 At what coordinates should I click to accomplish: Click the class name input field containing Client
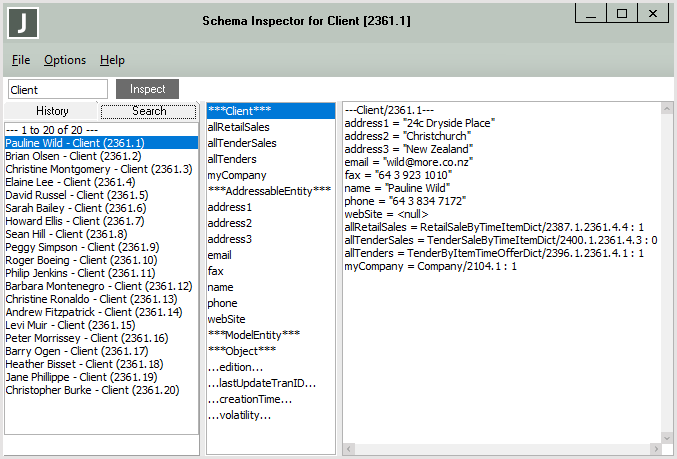click(58, 90)
